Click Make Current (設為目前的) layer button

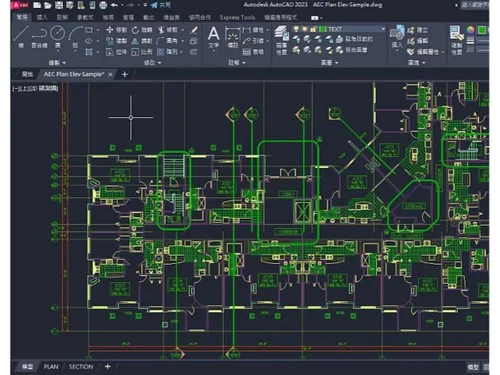point(355,39)
